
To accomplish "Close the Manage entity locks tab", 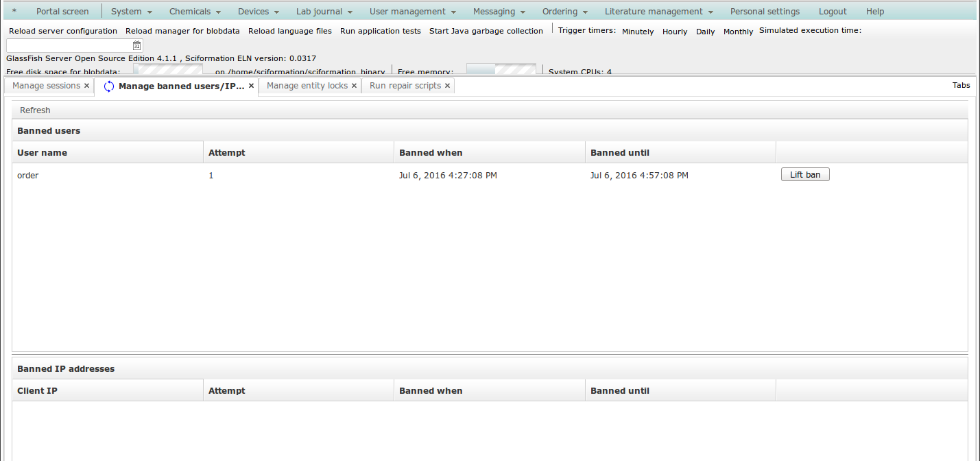I will 354,86.
